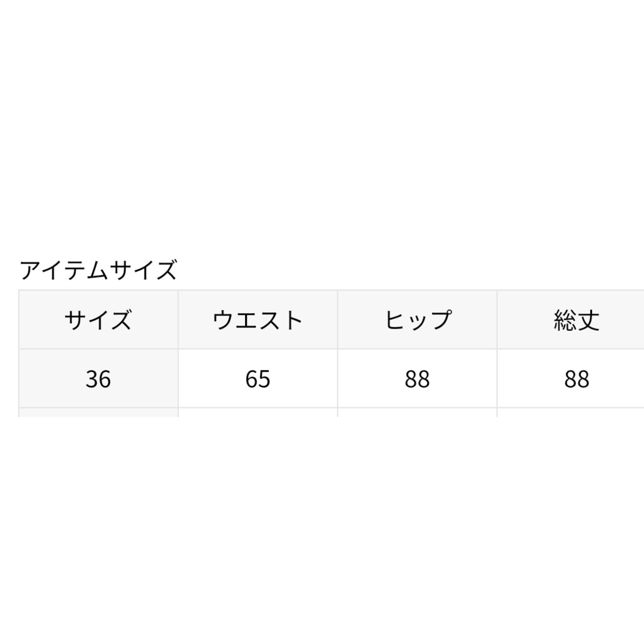Click divider between 36 and 65 cells
Viewport: 644px width, 644px height.
pyautogui.click(x=178, y=379)
